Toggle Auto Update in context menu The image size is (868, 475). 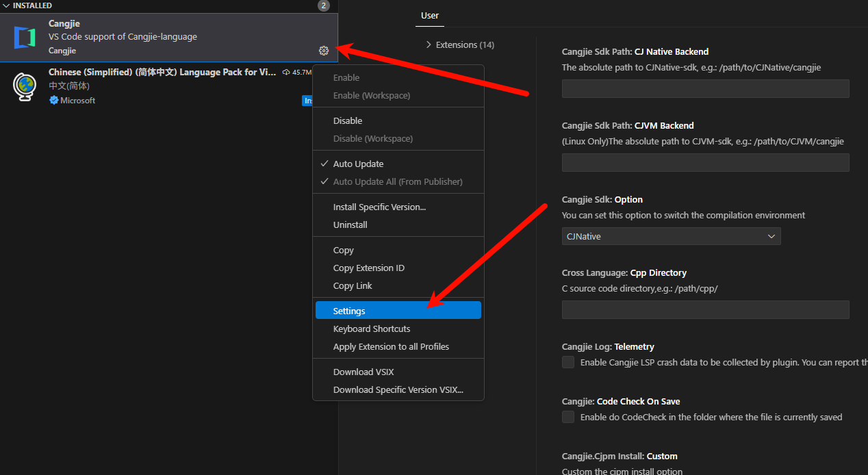pos(398,164)
